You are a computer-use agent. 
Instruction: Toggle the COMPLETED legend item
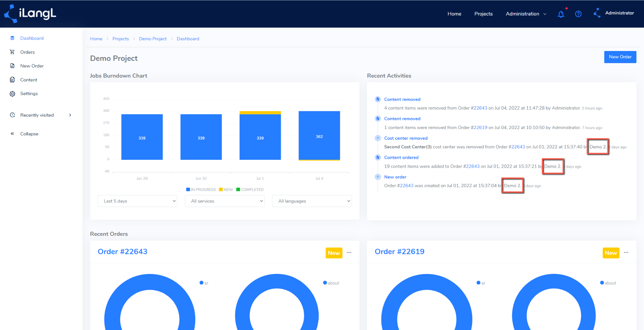(x=250, y=190)
